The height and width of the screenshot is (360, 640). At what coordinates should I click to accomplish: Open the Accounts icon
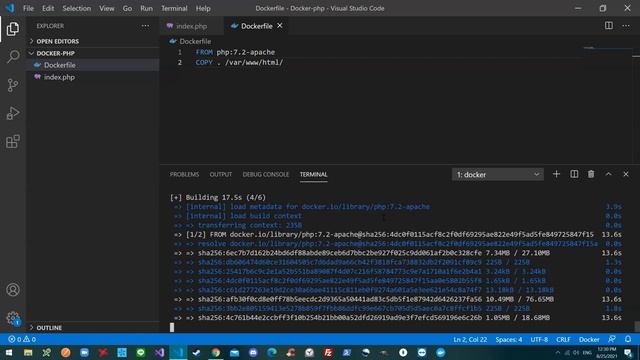click(x=13, y=290)
